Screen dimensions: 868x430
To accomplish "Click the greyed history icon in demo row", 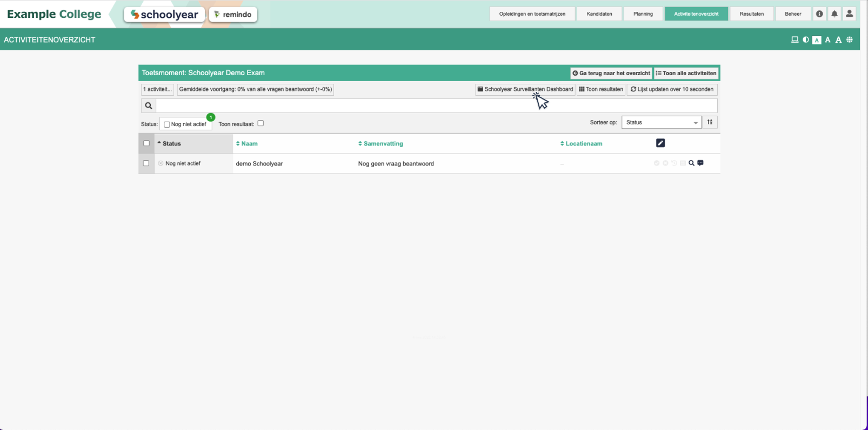I will [674, 163].
